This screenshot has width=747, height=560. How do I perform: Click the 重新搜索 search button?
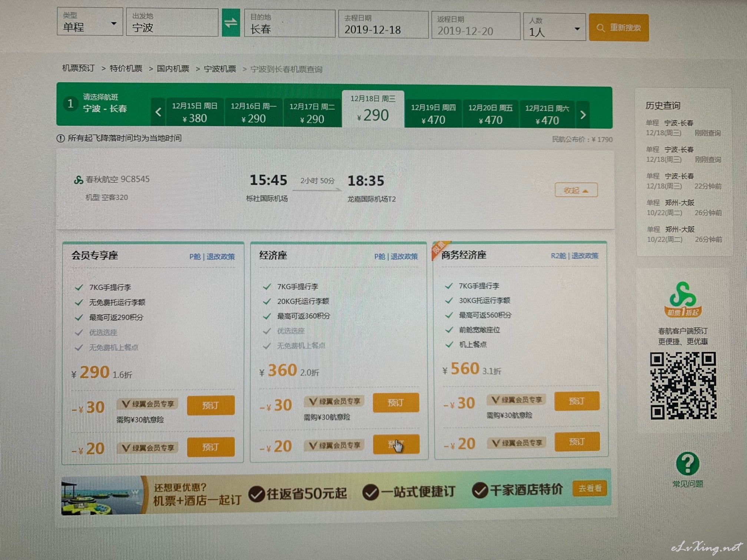click(618, 28)
